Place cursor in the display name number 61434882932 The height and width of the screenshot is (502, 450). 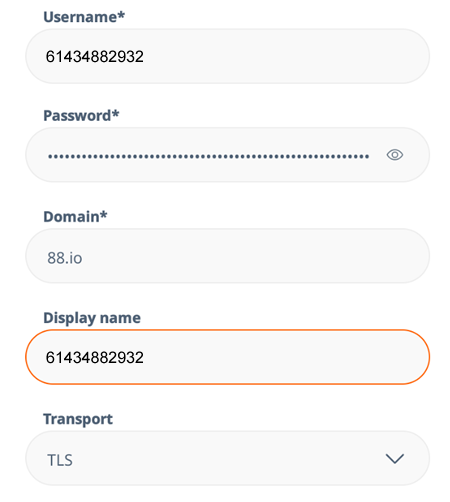click(95, 358)
